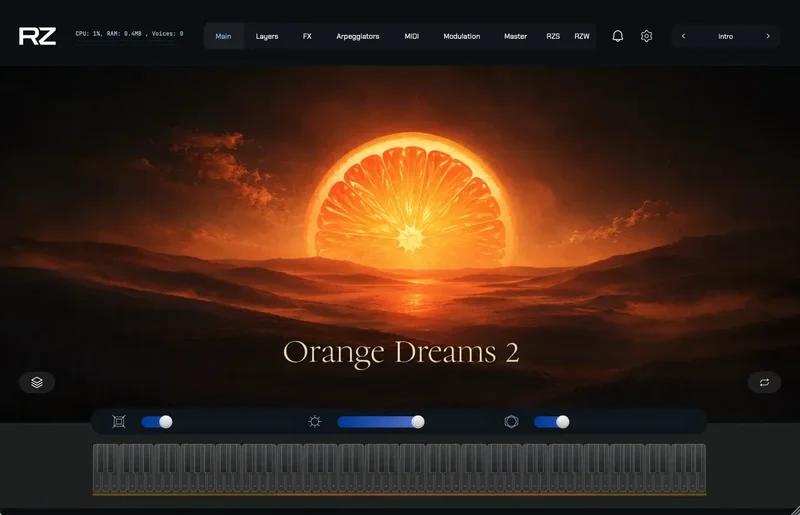
Task: Select the RZW tab
Action: click(582, 36)
